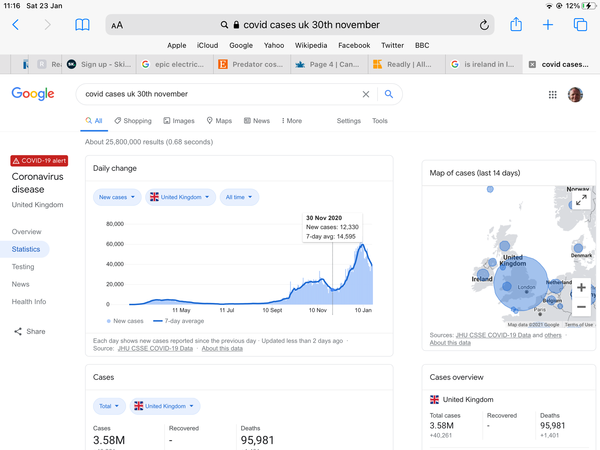Image resolution: width=600 pixels, height=450 pixels.
Task: Zoom out on the cases map
Action: (x=581, y=307)
